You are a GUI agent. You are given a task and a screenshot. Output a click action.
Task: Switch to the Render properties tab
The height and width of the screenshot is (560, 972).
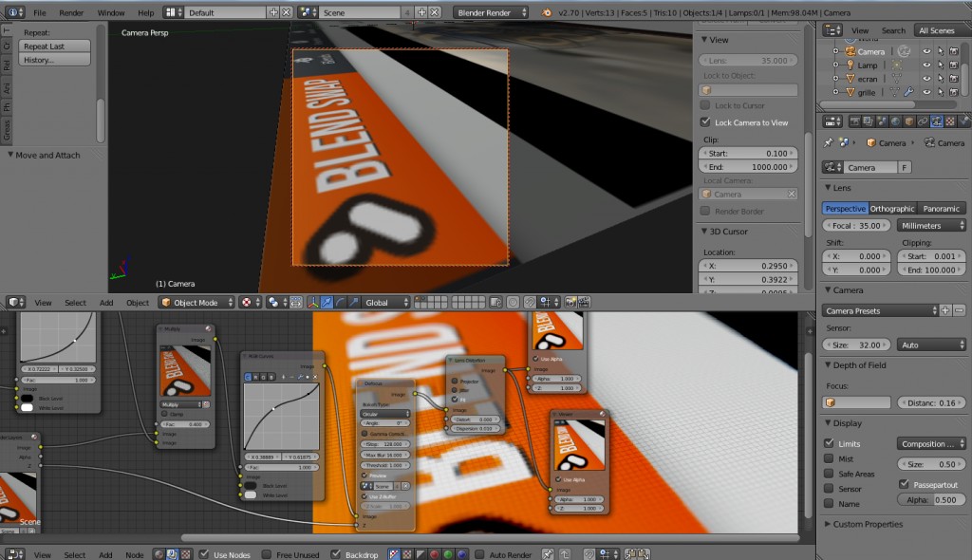pyautogui.click(x=855, y=121)
